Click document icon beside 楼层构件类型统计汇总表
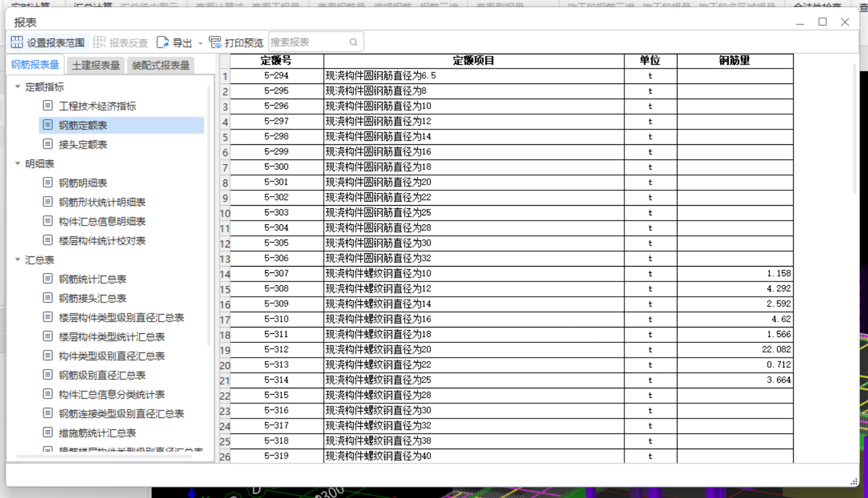 [x=47, y=336]
